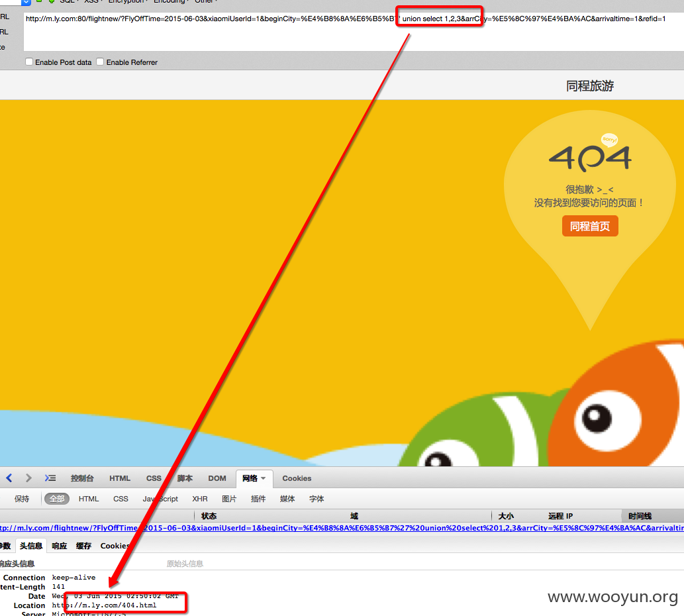
Task: Go forward in Firebug panel history
Action: [x=28, y=478]
